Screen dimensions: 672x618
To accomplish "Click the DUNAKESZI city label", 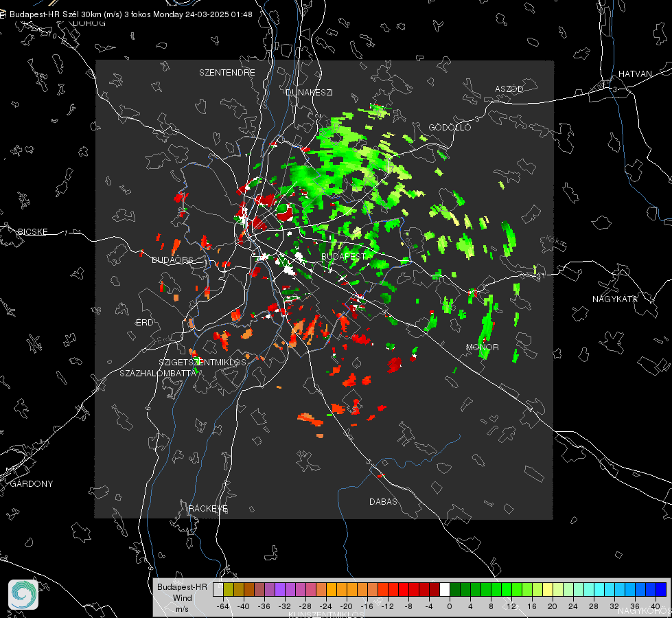I will [x=309, y=92].
